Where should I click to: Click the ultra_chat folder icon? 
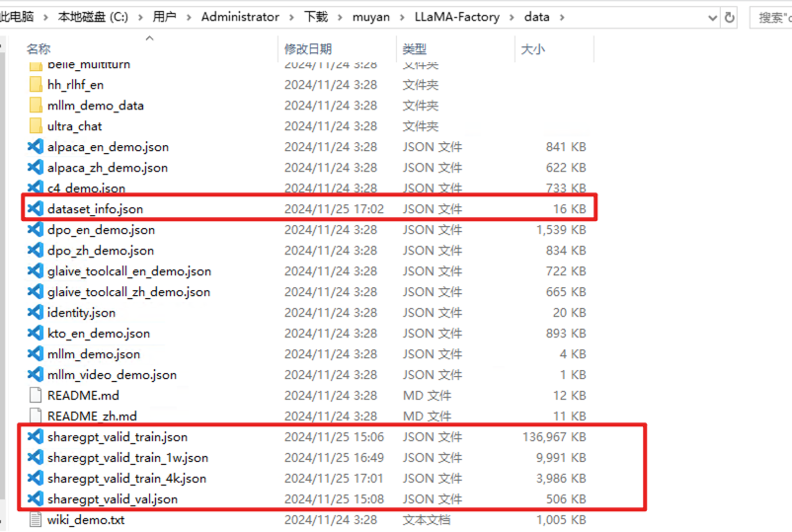[x=37, y=126]
